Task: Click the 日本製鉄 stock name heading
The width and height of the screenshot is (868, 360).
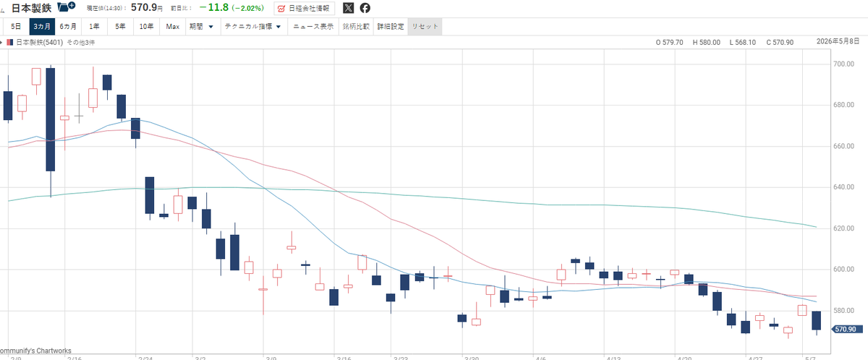Action: tap(31, 8)
